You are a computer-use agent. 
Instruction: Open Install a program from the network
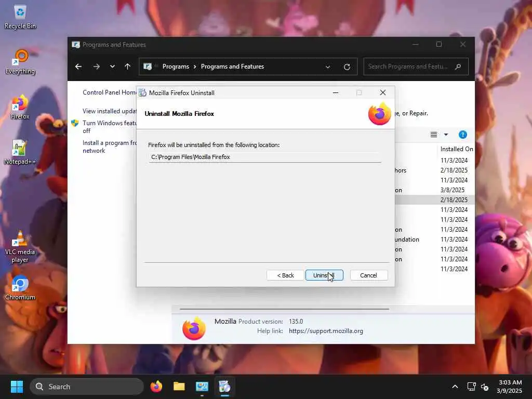click(x=109, y=147)
